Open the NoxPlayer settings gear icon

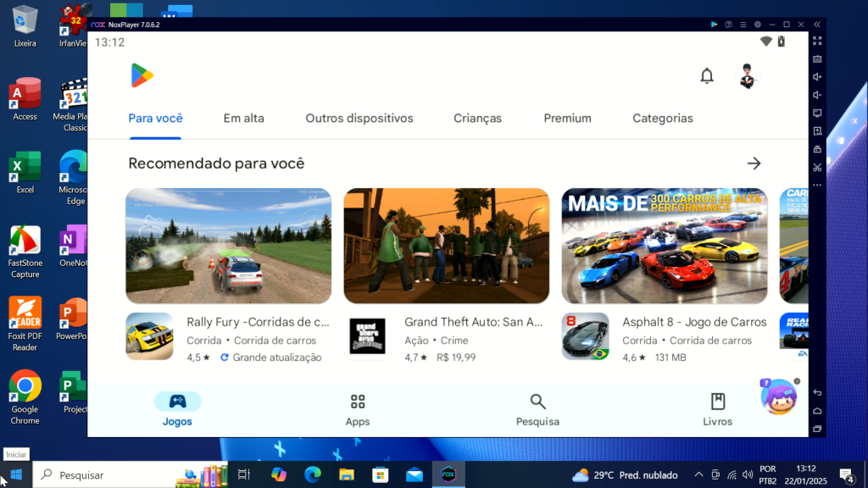tap(757, 25)
